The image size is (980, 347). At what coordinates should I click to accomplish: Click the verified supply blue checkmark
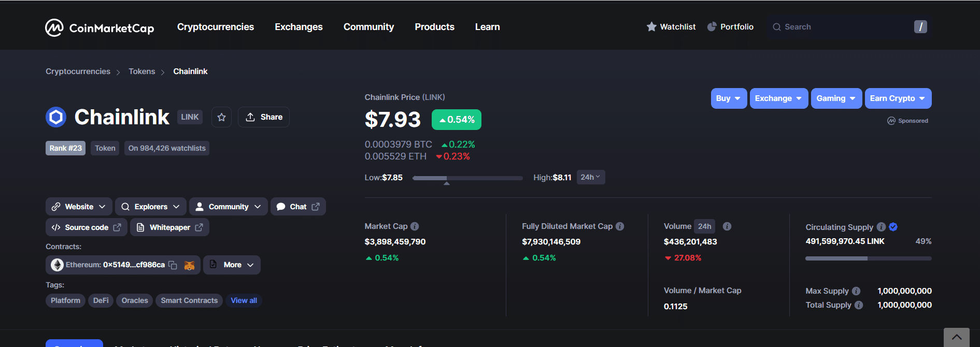pyautogui.click(x=893, y=227)
